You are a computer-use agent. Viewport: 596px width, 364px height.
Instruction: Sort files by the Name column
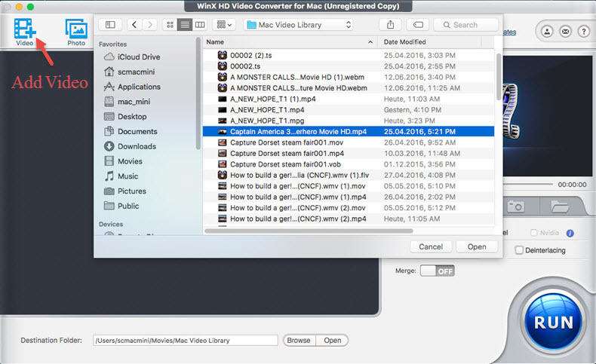pyautogui.click(x=290, y=42)
